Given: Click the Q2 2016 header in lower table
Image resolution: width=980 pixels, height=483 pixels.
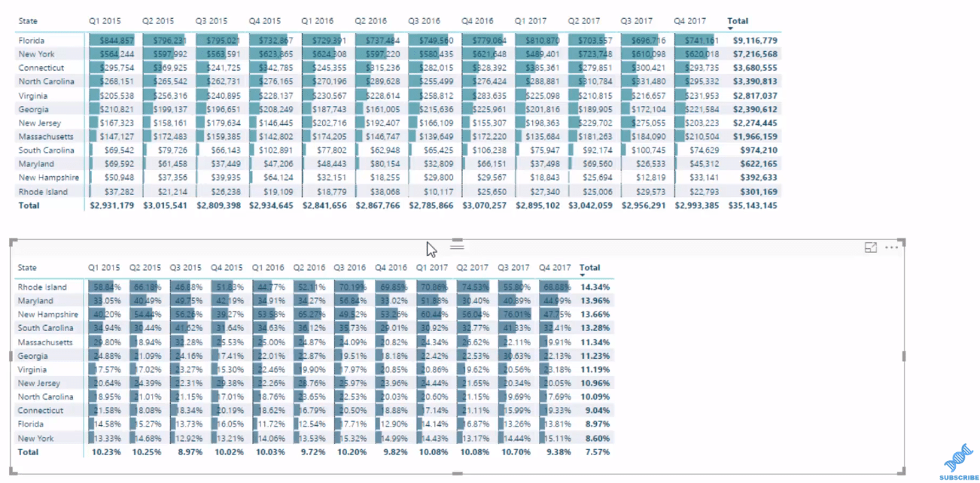Looking at the screenshot, I should (x=309, y=268).
